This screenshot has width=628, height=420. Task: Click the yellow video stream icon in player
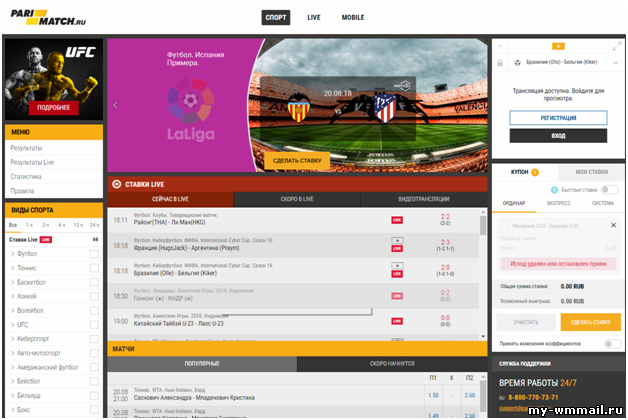coord(558,46)
